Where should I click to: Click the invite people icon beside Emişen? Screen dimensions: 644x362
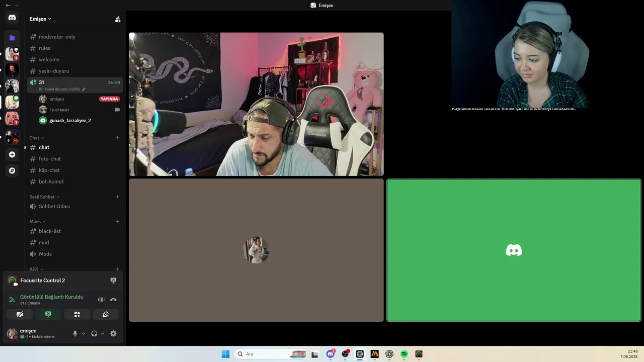118,19
